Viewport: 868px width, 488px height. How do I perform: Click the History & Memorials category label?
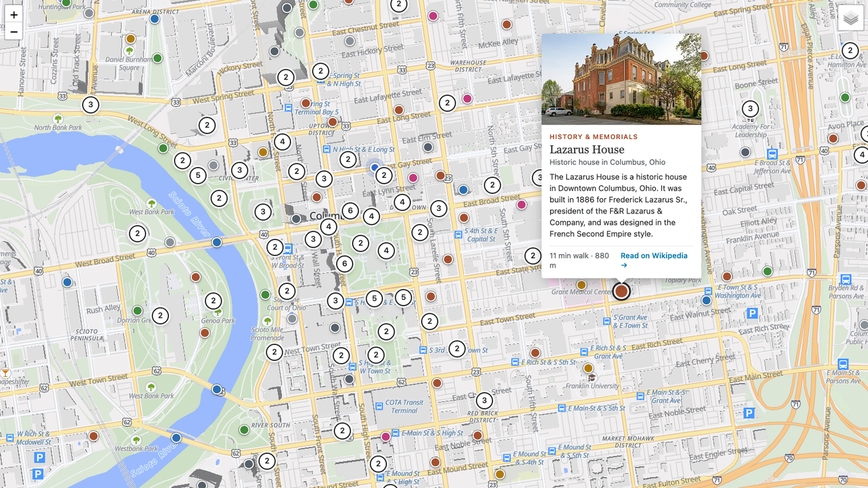click(593, 137)
